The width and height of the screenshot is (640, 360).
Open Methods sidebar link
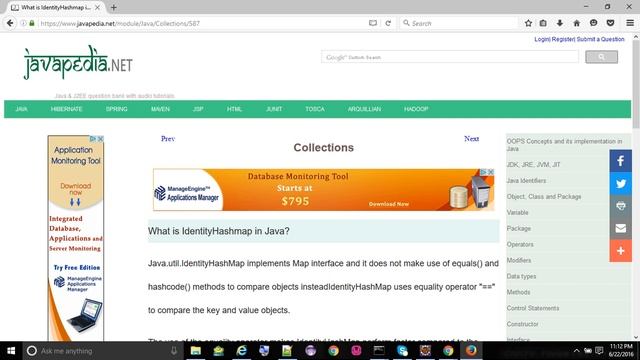[x=518, y=292]
